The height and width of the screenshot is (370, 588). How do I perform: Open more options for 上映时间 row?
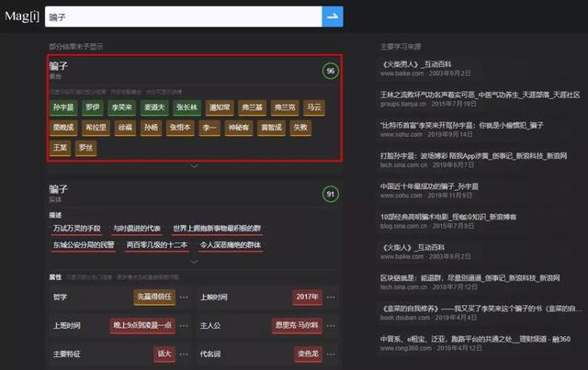[331, 297]
